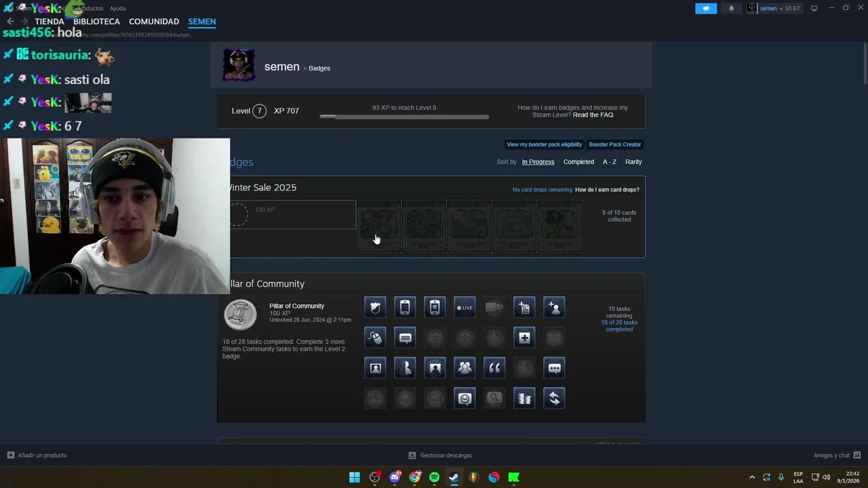Image resolution: width=868 pixels, height=488 pixels.
Task: Sort badges by In Progress
Action: click(538, 162)
